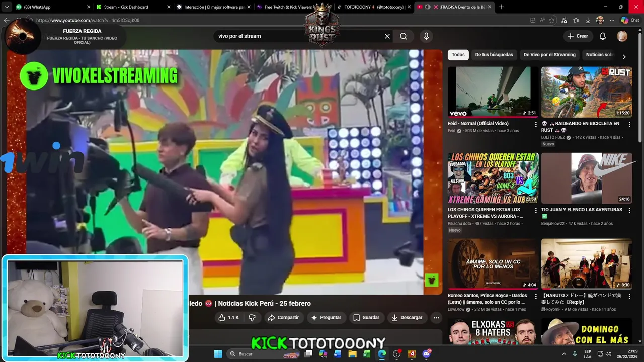Open the Edge read aloud icon

(542, 20)
